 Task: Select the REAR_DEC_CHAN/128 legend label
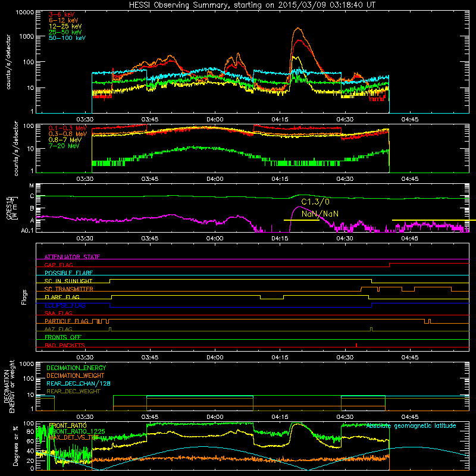coord(79,383)
